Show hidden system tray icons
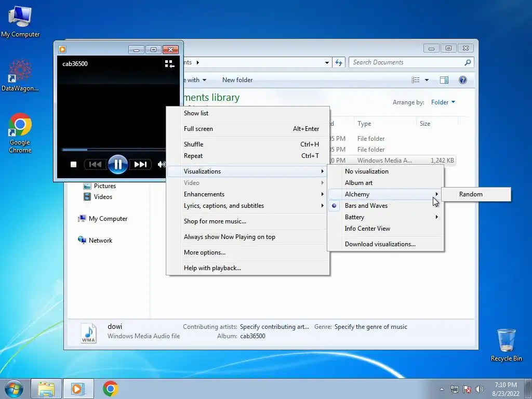The height and width of the screenshot is (399, 532). (x=442, y=389)
